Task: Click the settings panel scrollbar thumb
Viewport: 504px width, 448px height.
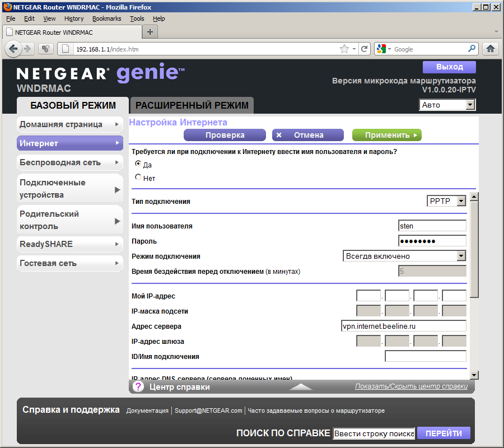Action: (474, 249)
